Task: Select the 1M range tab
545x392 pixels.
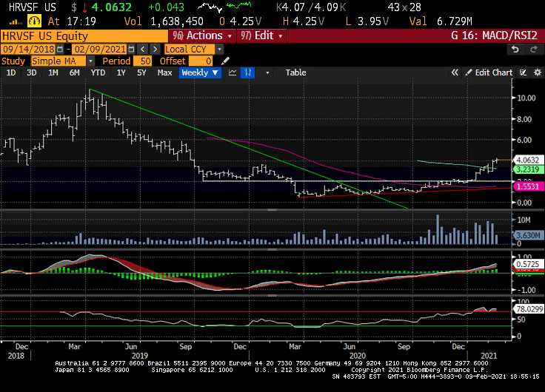Action: (x=53, y=72)
